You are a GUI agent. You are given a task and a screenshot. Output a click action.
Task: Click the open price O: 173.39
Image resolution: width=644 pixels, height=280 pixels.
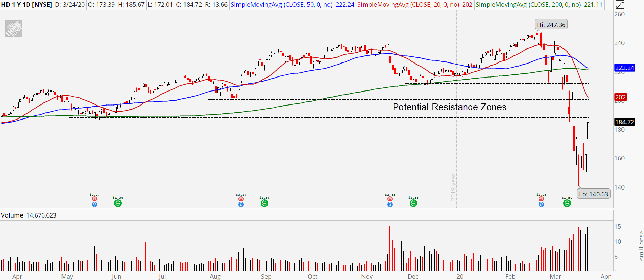[101, 5]
